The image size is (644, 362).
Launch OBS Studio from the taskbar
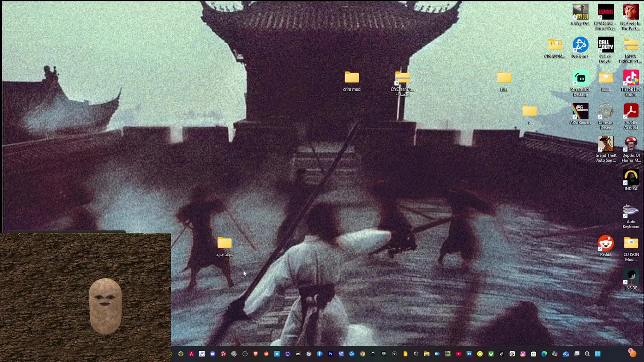coord(245,354)
